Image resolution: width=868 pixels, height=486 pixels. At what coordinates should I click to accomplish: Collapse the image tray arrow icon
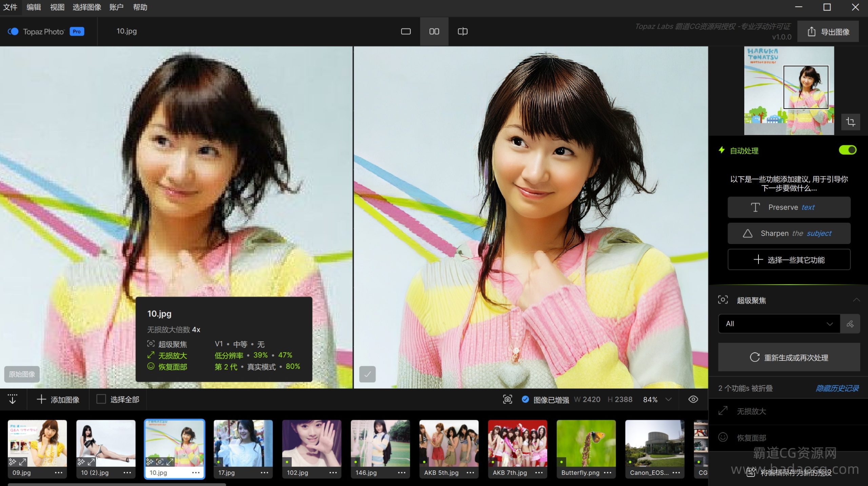[x=13, y=399]
